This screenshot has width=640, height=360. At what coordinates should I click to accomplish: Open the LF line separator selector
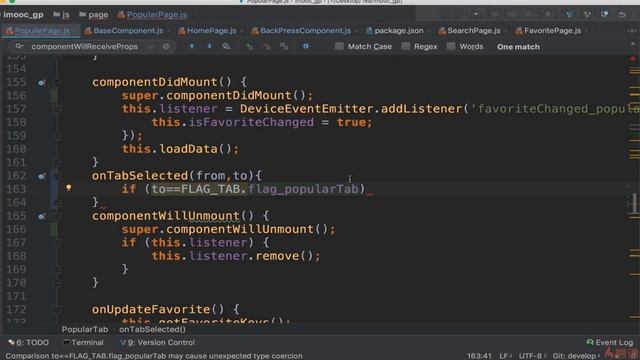505,356
